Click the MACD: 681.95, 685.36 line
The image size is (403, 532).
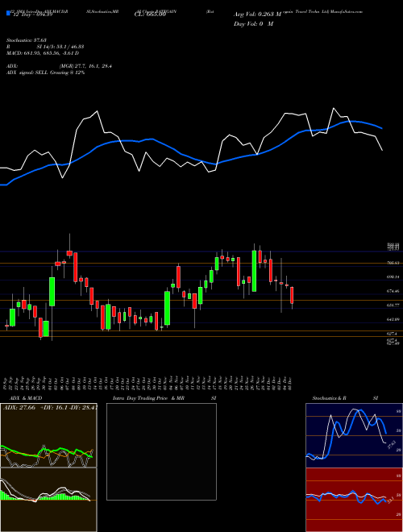click(43, 53)
